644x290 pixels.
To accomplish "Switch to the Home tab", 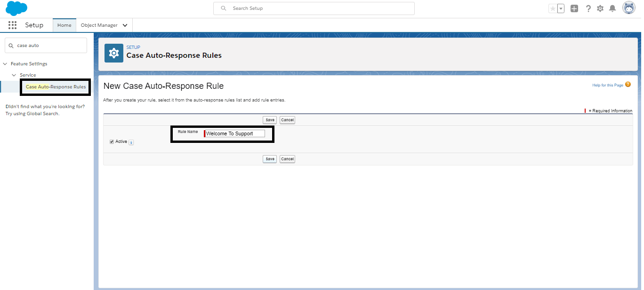I will (x=64, y=25).
